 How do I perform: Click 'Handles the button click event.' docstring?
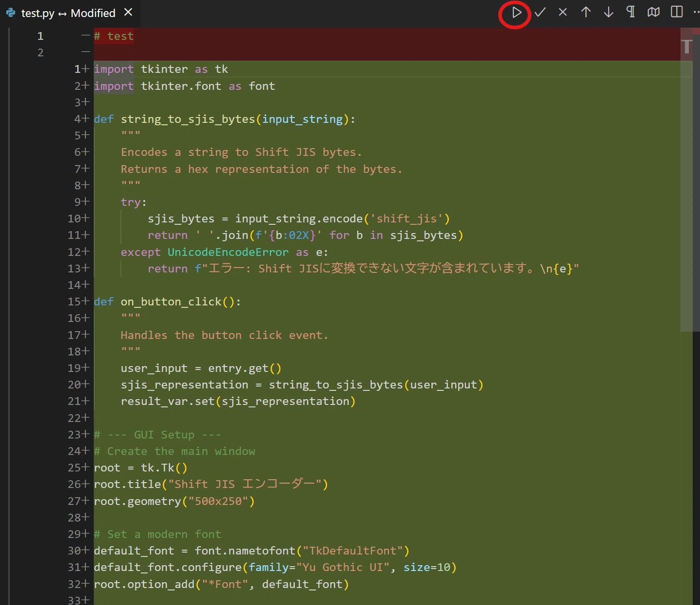(x=224, y=335)
